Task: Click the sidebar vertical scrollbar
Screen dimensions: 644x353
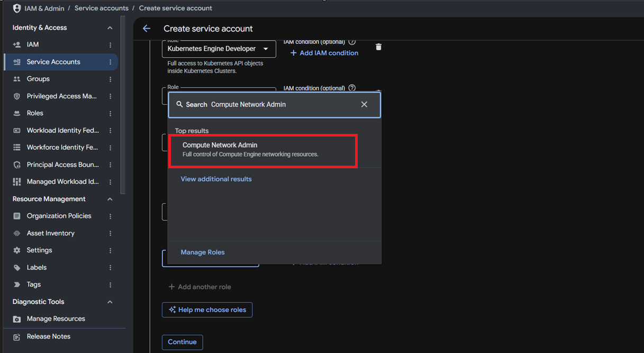Action: click(123, 105)
